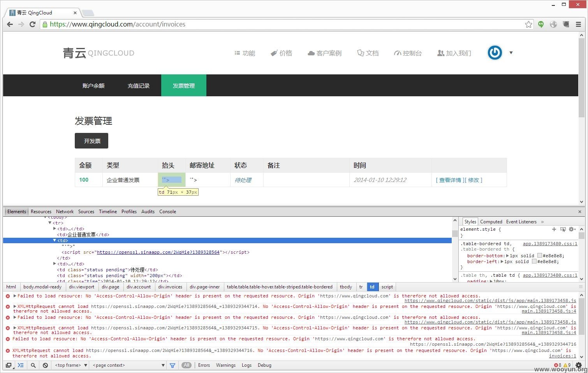Open the Styles pane gear menu
This screenshot has height=373, width=588.
[x=572, y=229]
